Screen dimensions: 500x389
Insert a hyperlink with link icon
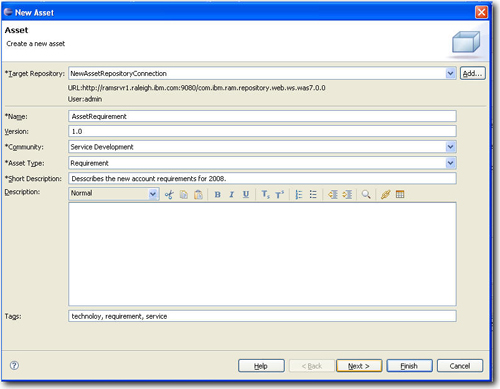(386, 194)
